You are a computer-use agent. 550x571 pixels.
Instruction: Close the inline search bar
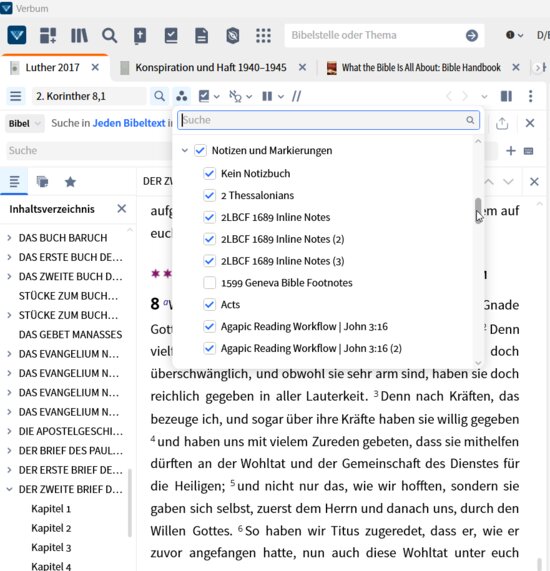530,123
